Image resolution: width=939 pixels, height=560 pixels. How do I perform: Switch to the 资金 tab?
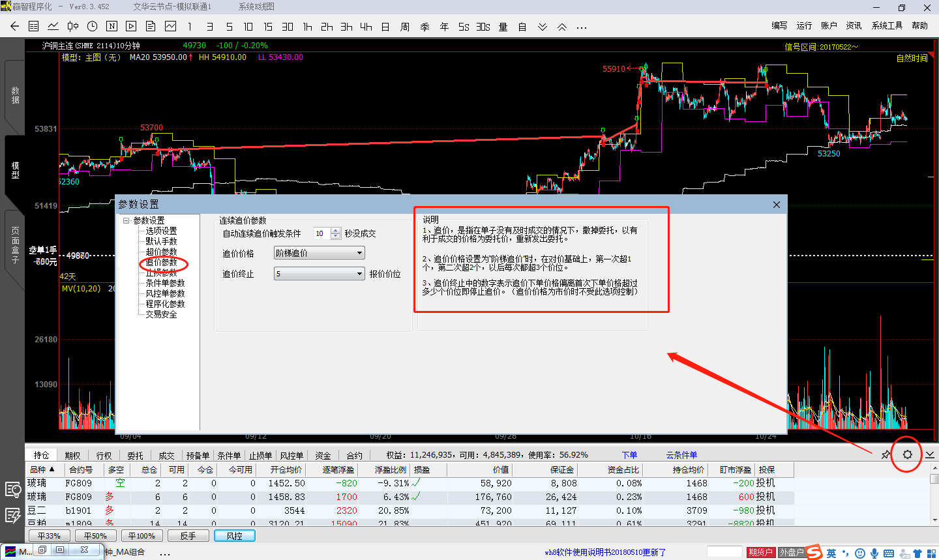323,455
